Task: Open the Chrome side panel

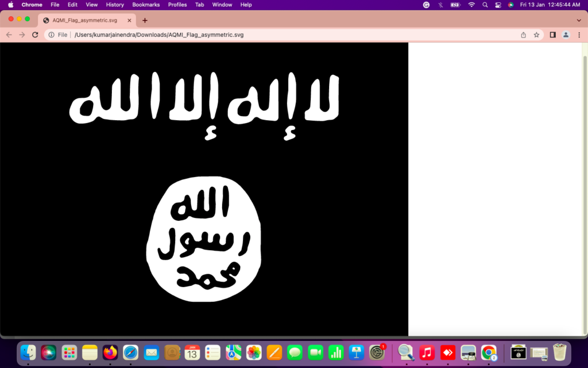Action: coord(552,34)
